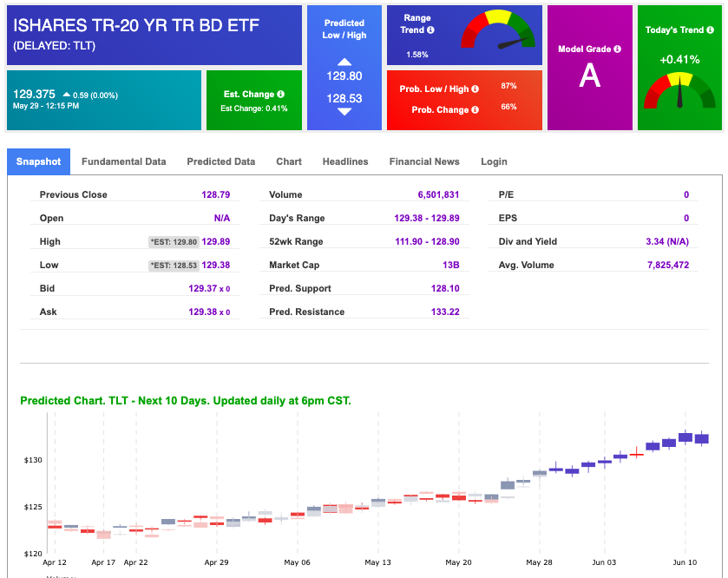Click the $130 axis label

[33, 460]
